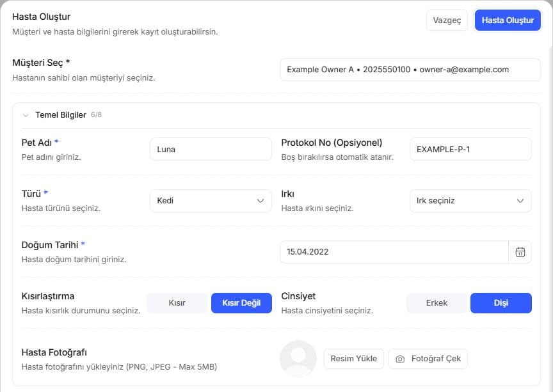Image resolution: width=553 pixels, height=392 pixels.
Task: Click 'Boş bırakılırsa otomatik atanır.' hint text
Action: [337, 157]
